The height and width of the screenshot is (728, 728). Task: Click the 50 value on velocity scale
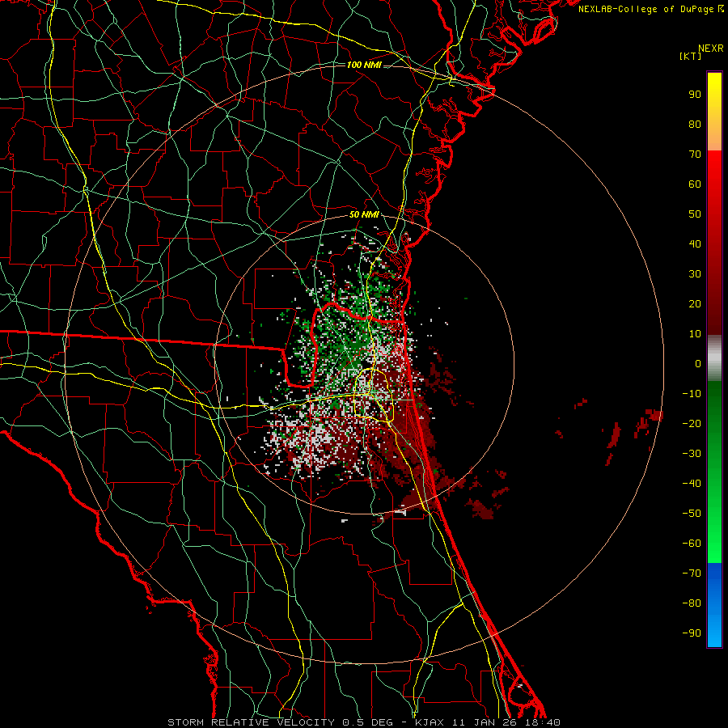point(695,214)
